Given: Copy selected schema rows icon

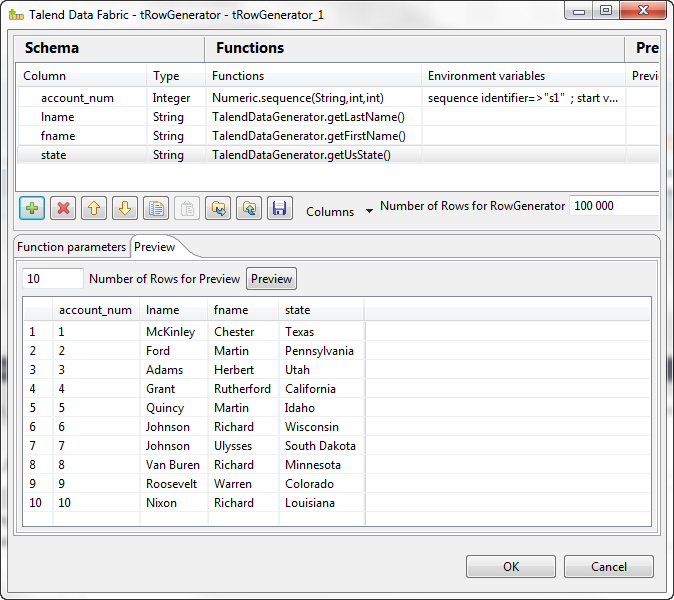Looking at the screenshot, I should point(156,208).
